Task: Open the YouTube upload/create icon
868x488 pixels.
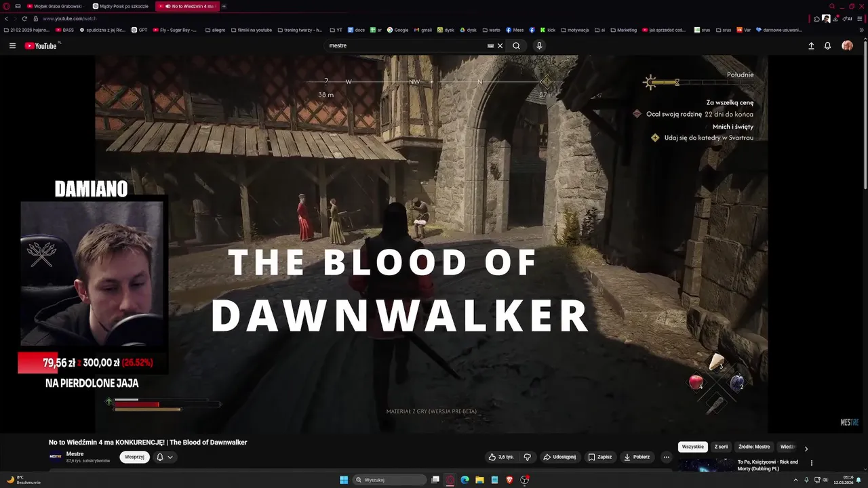Action: pyautogui.click(x=811, y=46)
